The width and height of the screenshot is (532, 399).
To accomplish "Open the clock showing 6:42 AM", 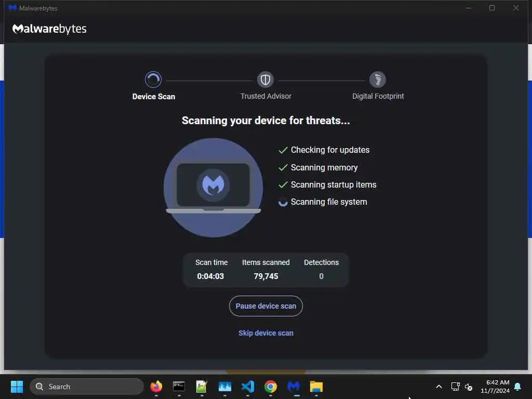I will pyautogui.click(x=495, y=387).
